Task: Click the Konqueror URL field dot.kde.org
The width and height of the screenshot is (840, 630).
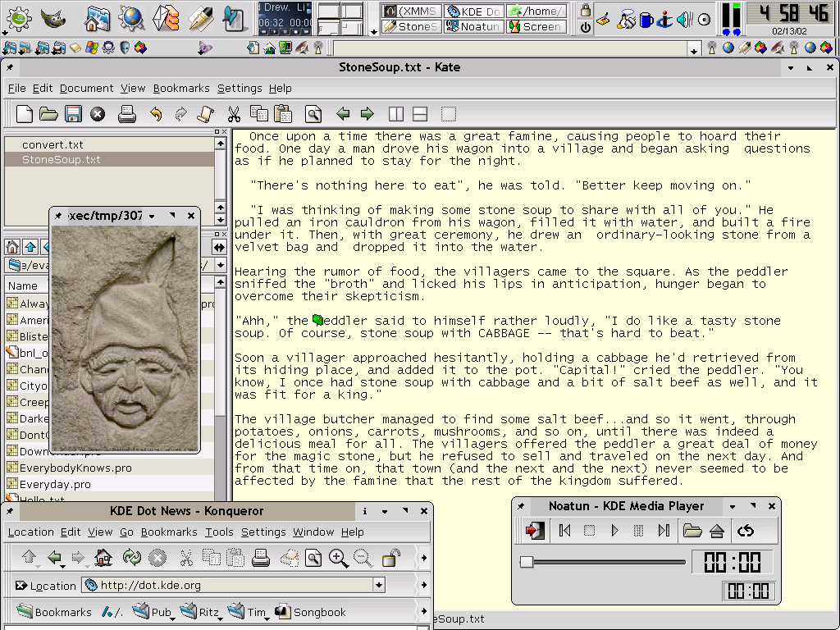Action: pos(228,585)
